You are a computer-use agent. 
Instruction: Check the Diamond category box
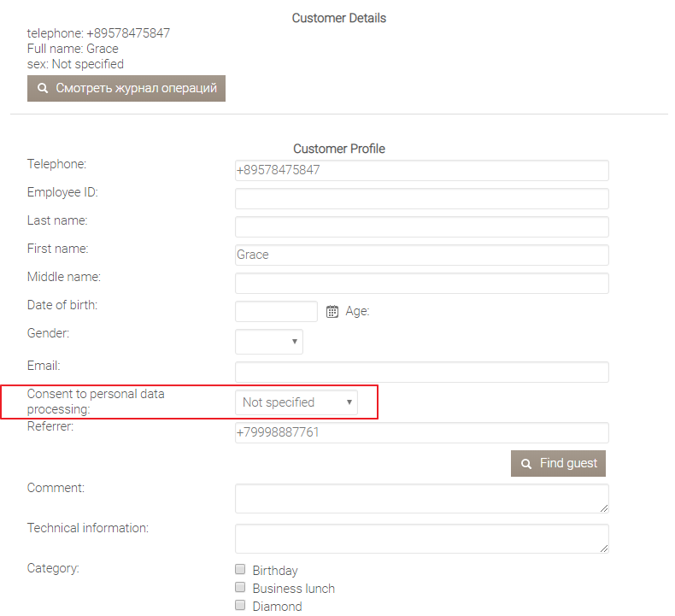[241, 606]
